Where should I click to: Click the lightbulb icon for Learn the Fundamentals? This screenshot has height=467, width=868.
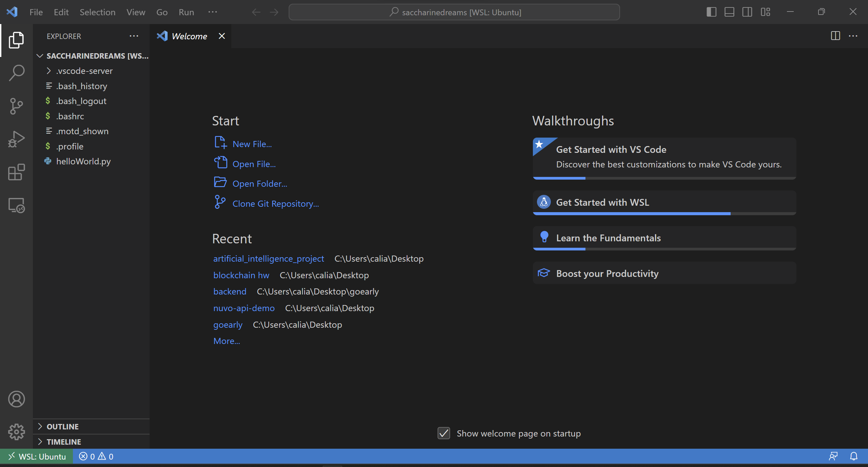[x=544, y=237]
